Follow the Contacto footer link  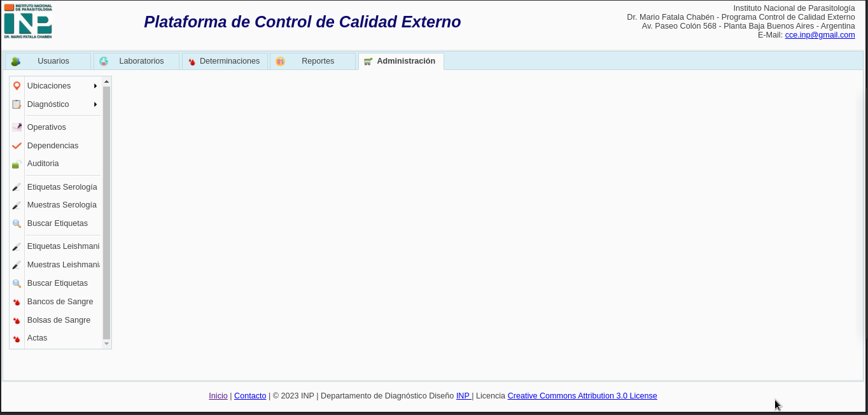pyautogui.click(x=250, y=396)
